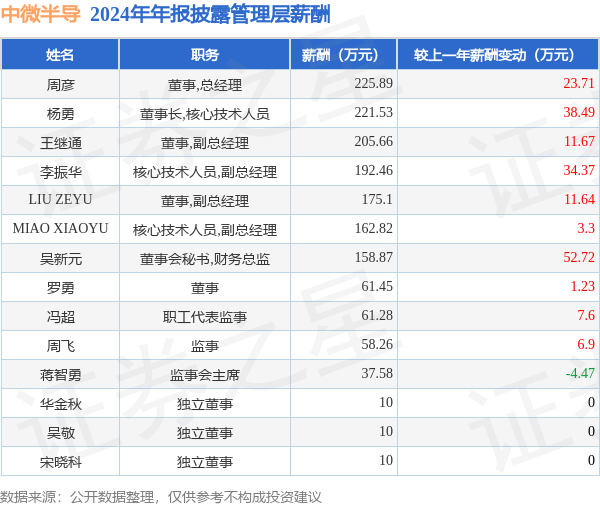
Task: Select the position 监事会主席
Action: point(205,375)
